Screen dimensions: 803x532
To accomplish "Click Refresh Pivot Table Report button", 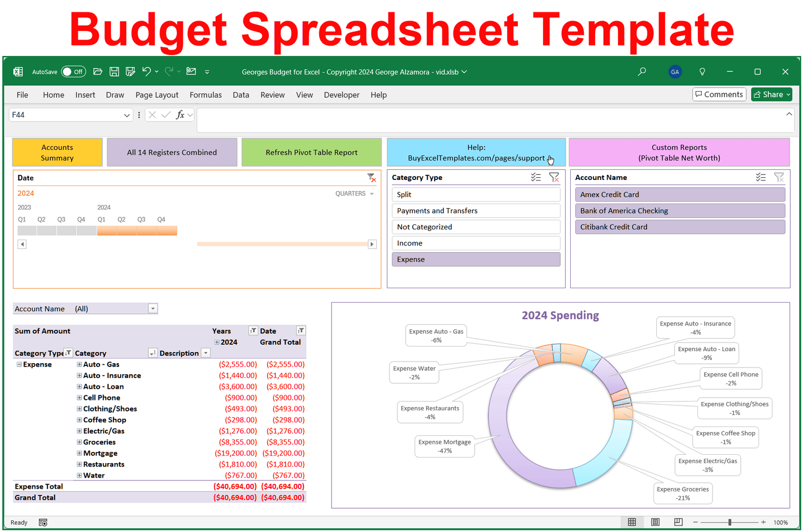I will coord(311,152).
